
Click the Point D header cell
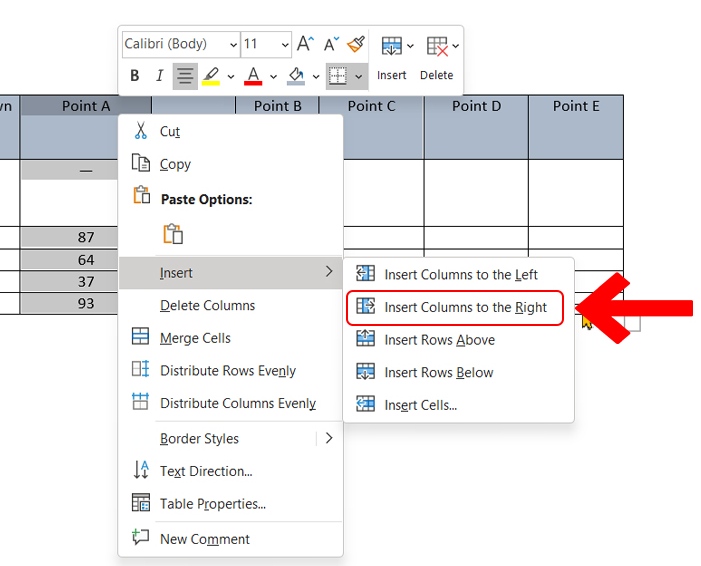(x=476, y=127)
